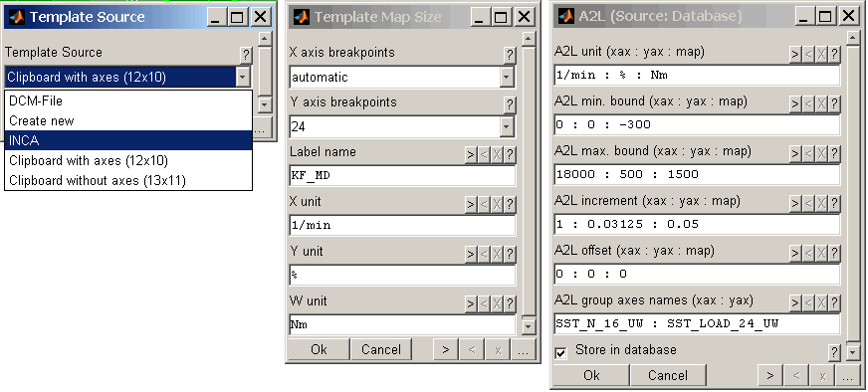Expand the X axis breakpoints dropdown
This screenshot has height=392, width=868.
pyautogui.click(x=507, y=78)
